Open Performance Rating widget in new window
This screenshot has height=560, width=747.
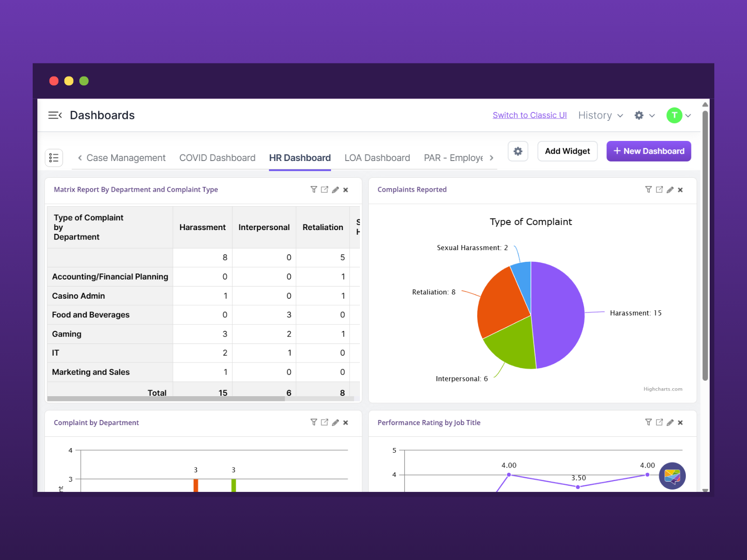[659, 422]
